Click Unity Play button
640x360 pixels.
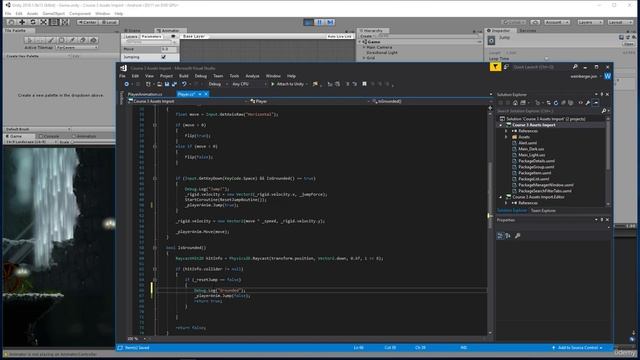pyautogui.click(x=309, y=22)
